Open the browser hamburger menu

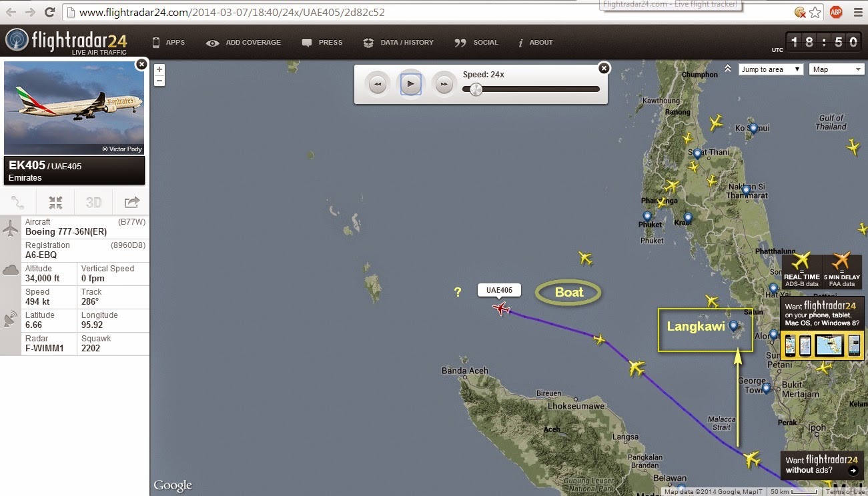(857, 12)
